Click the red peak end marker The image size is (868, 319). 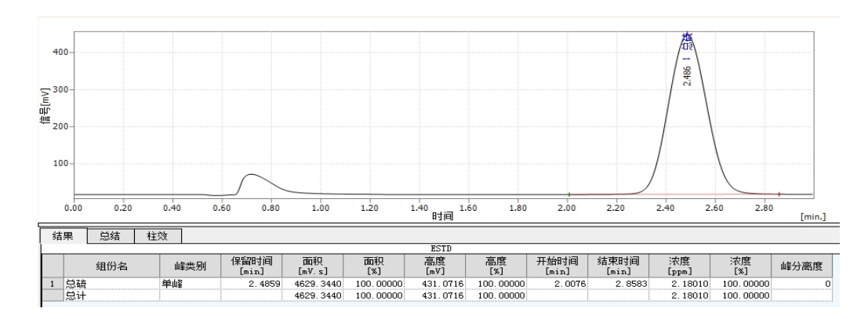[x=779, y=194]
